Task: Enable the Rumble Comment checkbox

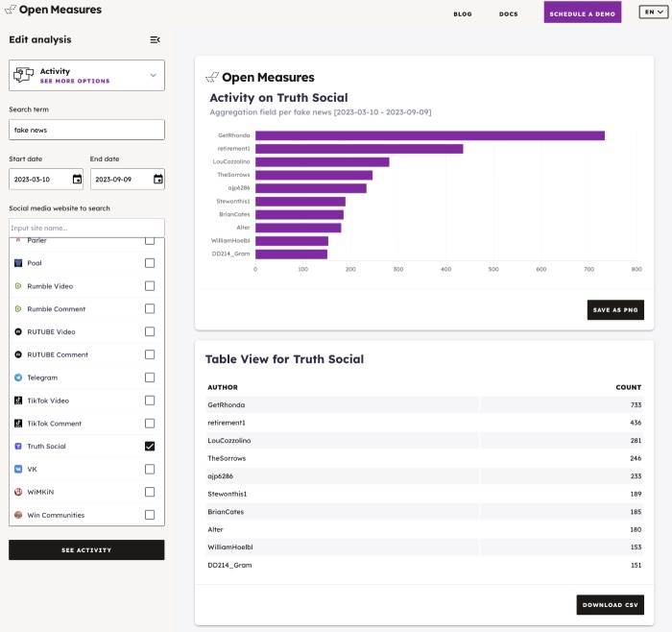Action: click(x=150, y=308)
